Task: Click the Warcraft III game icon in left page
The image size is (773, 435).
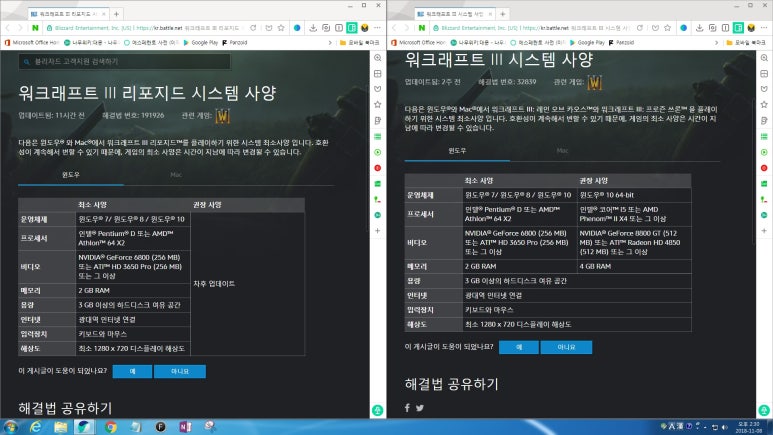Action: coord(223,116)
